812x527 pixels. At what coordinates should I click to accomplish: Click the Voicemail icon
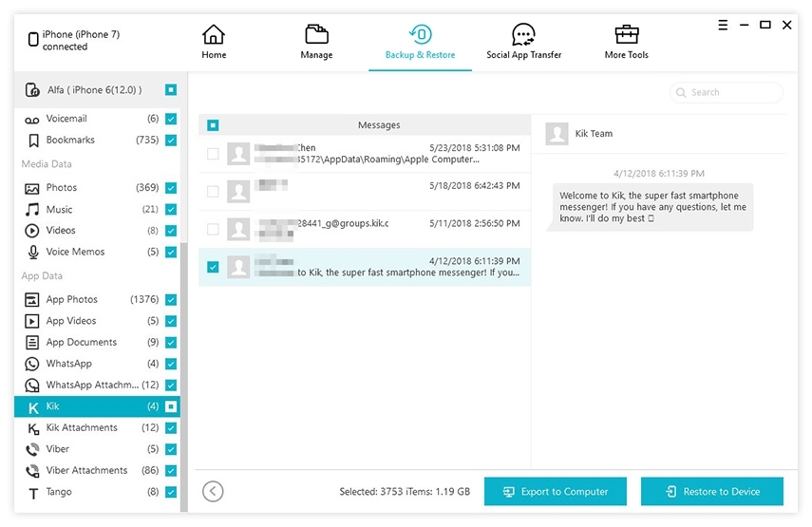click(x=32, y=120)
